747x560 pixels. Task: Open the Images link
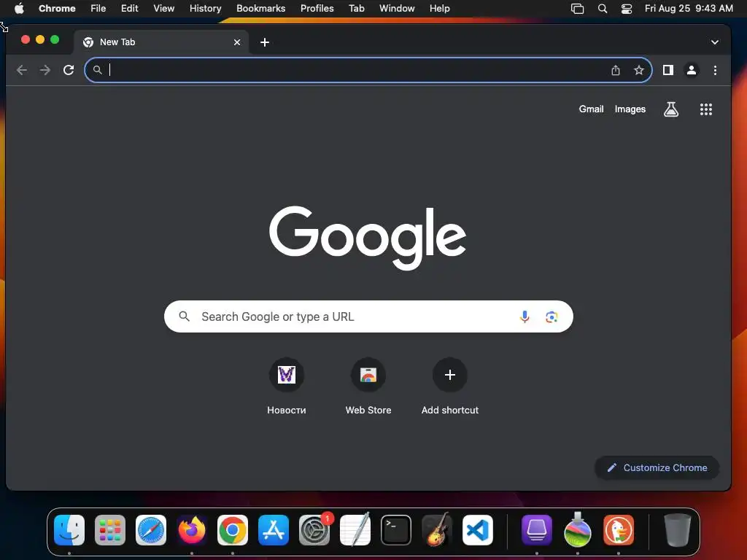tap(630, 109)
